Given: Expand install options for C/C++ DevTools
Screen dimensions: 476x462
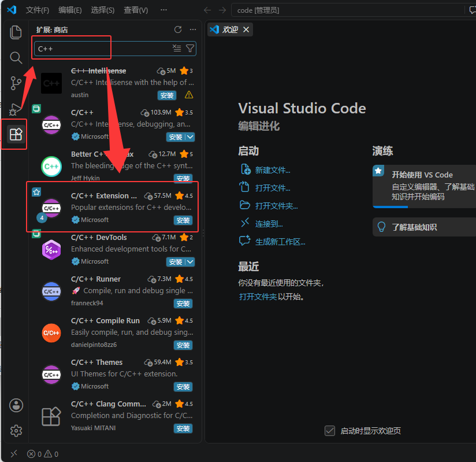Looking at the screenshot, I should (x=190, y=262).
